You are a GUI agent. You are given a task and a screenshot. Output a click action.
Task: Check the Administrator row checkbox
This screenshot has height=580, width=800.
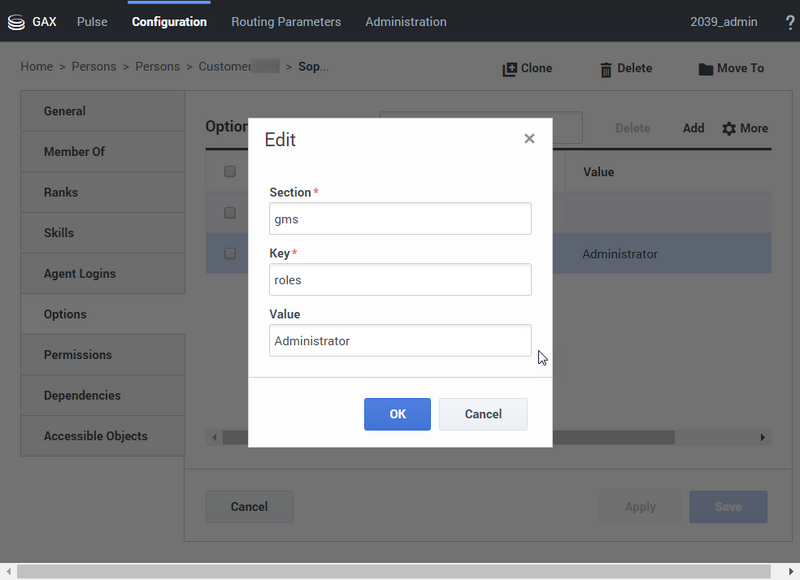point(230,254)
